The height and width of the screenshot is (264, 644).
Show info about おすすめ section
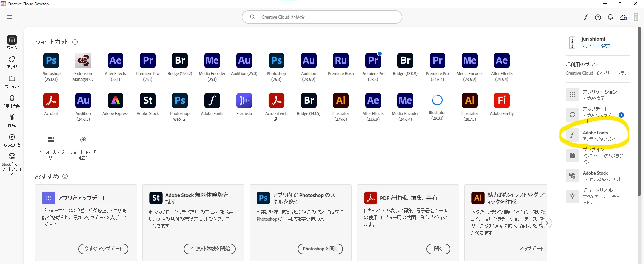coord(65,176)
